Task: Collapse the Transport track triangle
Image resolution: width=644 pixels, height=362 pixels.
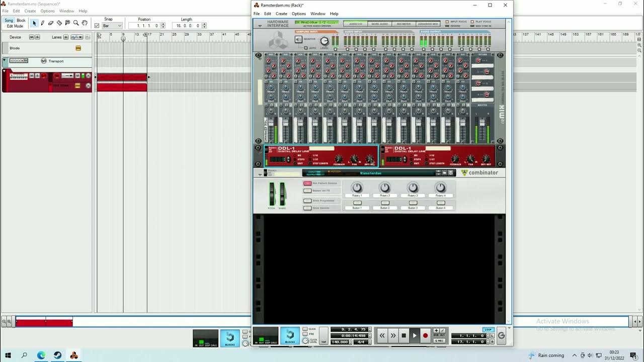Action: point(5,60)
